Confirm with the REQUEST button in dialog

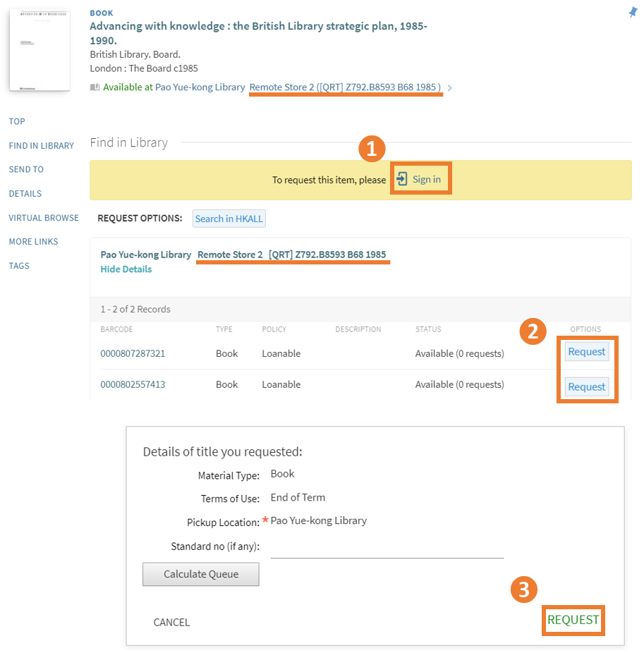click(x=573, y=620)
